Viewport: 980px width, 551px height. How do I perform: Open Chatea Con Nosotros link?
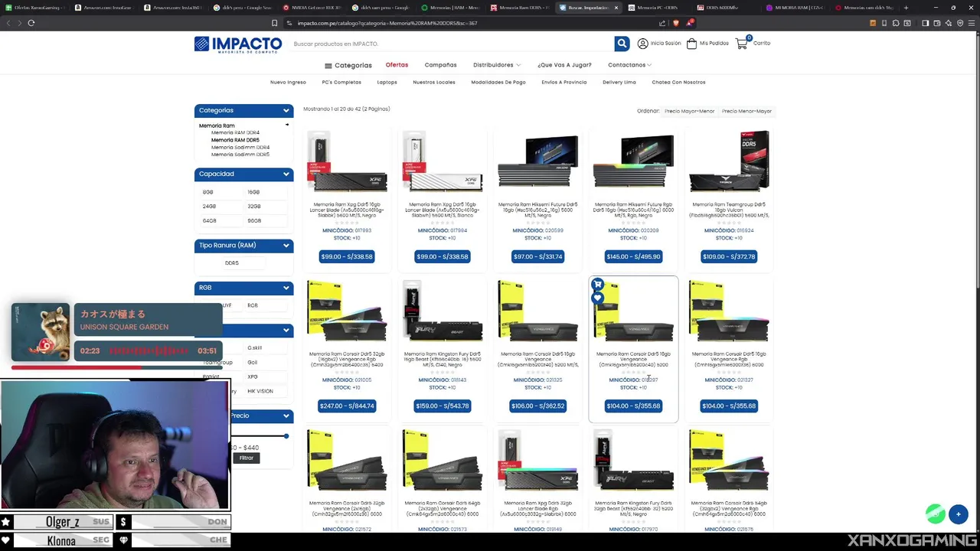click(678, 82)
